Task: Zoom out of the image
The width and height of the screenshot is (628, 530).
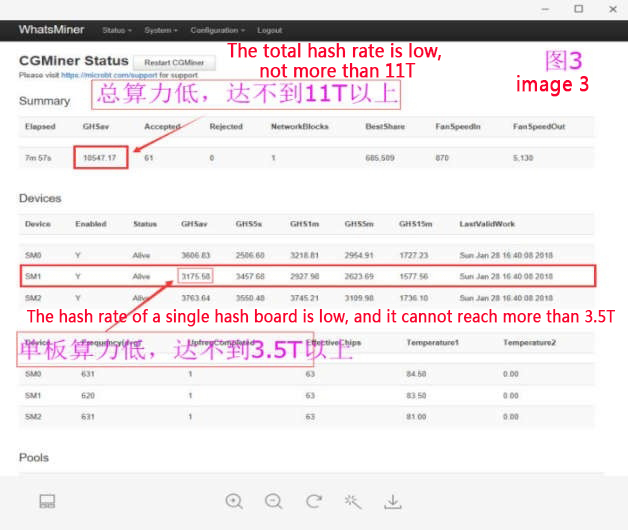Action: (x=273, y=501)
